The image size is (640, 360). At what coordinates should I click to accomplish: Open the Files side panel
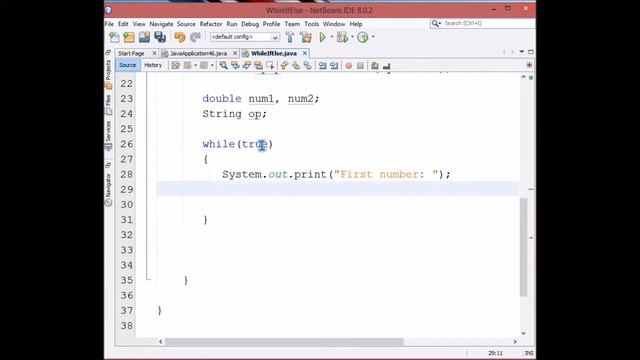(109, 104)
